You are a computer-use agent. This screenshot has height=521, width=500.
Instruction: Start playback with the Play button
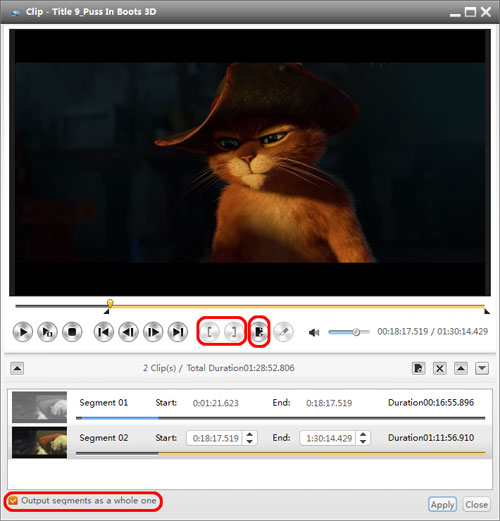[23, 332]
